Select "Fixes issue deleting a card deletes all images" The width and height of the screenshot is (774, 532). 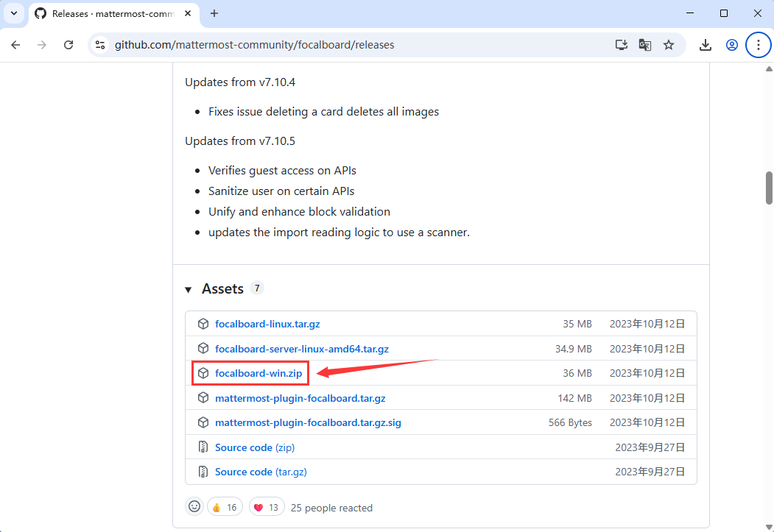pyautogui.click(x=323, y=112)
